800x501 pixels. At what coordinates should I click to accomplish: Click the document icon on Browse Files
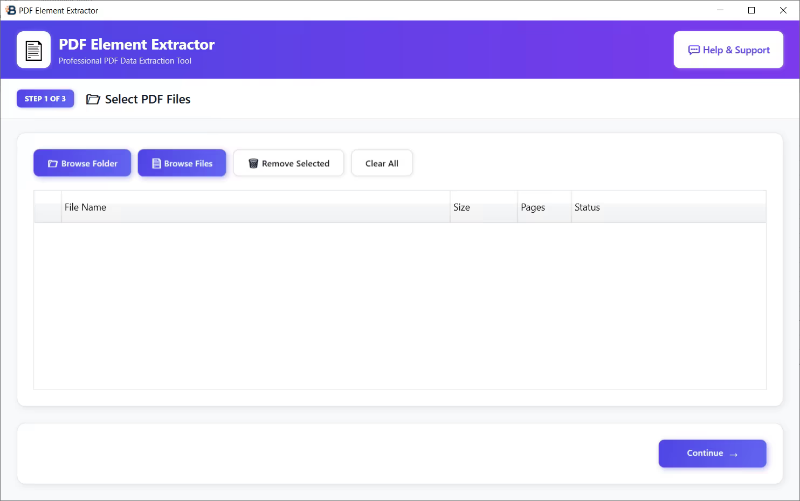coord(156,164)
